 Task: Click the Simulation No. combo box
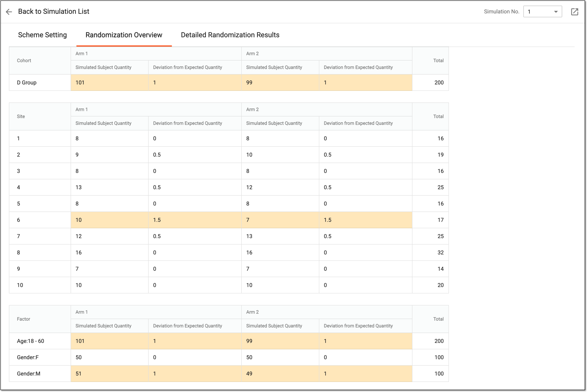[543, 12]
